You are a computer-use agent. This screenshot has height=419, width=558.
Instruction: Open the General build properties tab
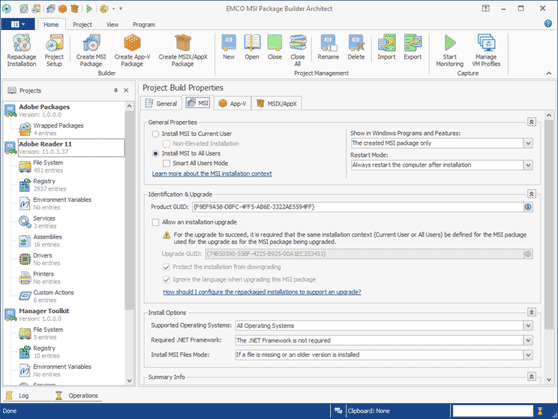[x=161, y=104]
